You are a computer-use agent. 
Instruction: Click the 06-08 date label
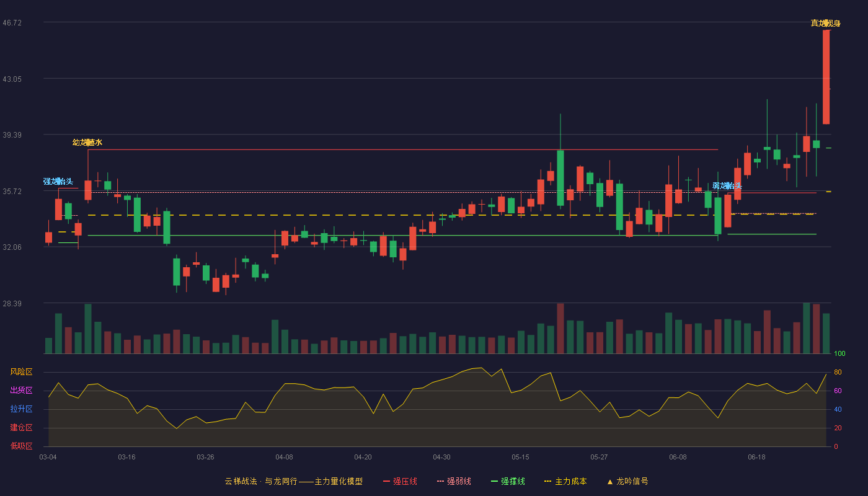pos(678,457)
